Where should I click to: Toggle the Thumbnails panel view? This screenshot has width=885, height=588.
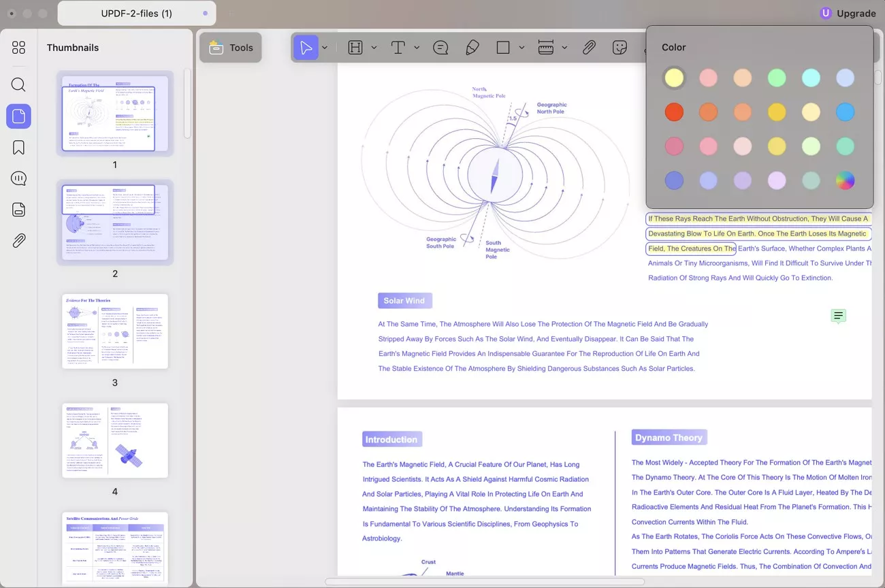18,116
